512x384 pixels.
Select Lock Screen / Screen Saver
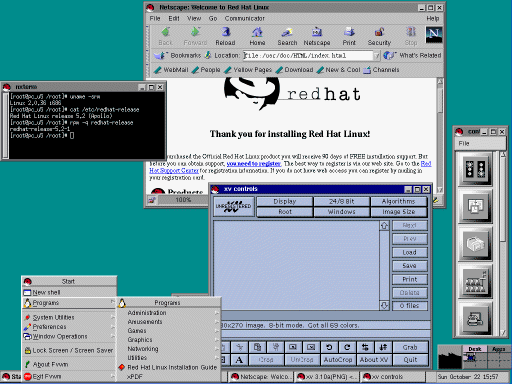tap(69, 350)
